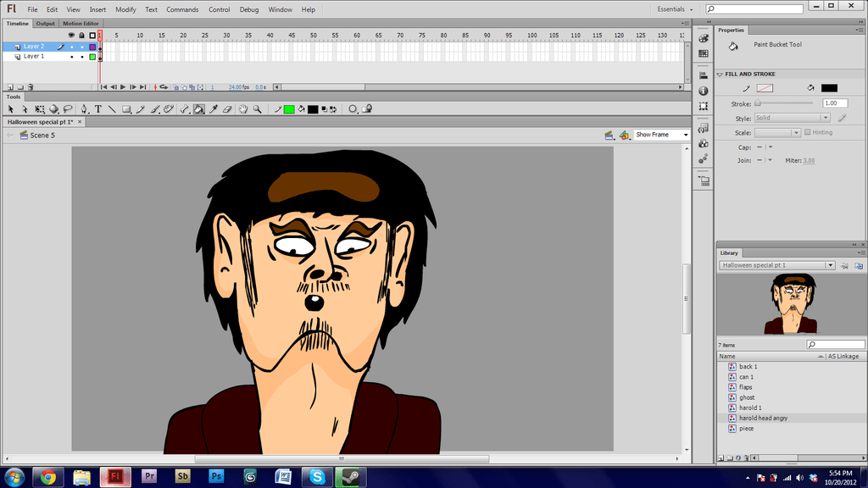Choose the Zoom magnifier tool
Screen dimensions: 868x488
(257, 109)
